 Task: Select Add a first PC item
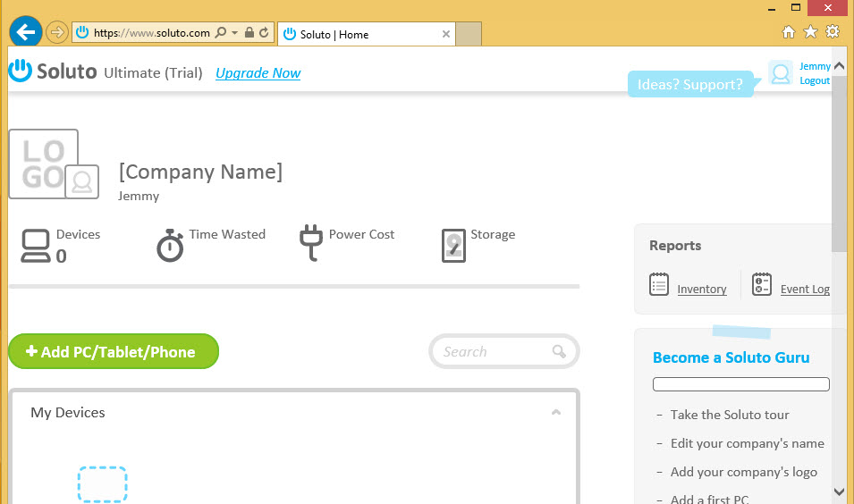[710, 499]
